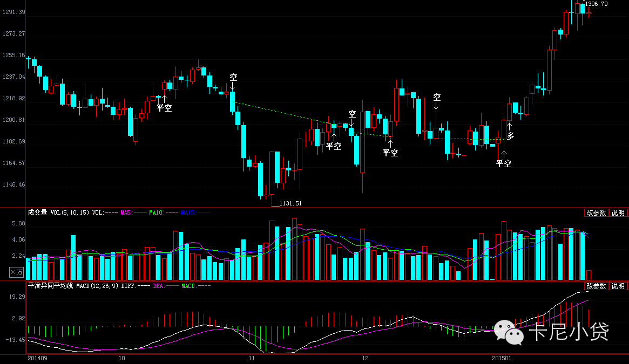Select the 19.29 MACD axis label
This screenshot has height=364, width=629.
coord(17,297)
